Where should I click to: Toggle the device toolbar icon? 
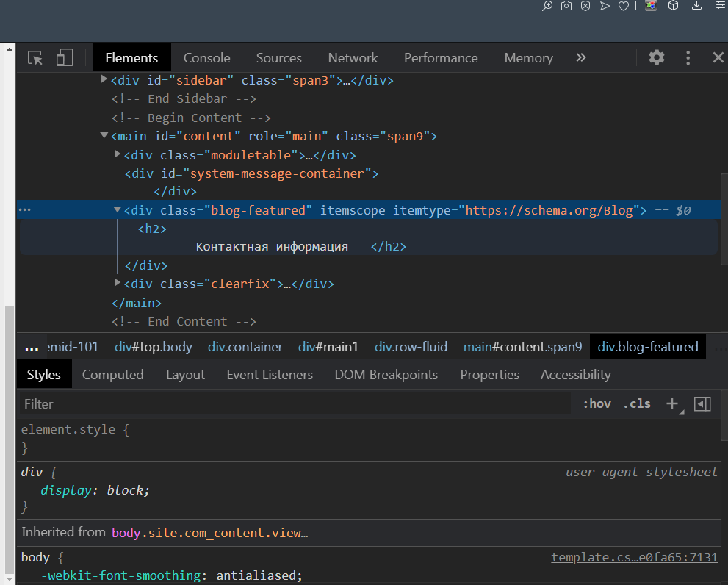(x=65, y=58)
